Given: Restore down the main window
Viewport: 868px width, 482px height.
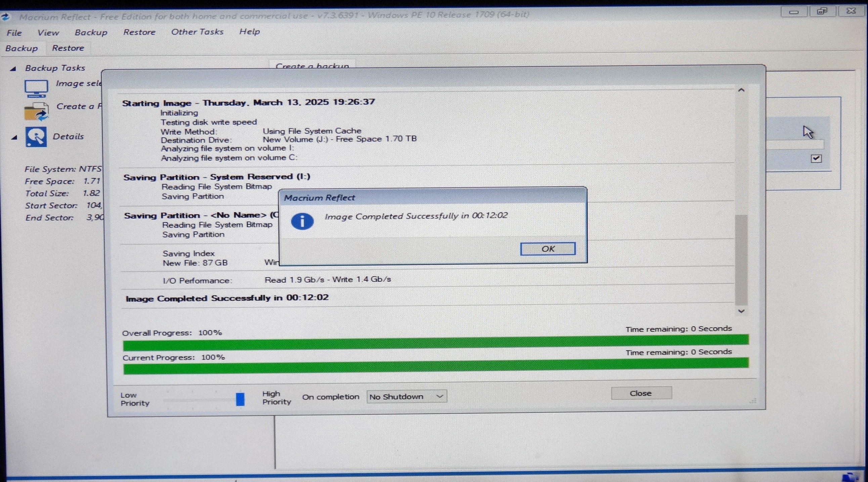Looking at the screenshot, I should [822, 12].
